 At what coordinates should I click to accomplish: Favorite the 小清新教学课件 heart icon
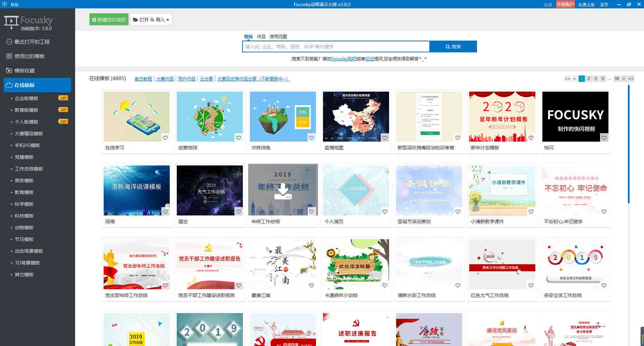531,211
